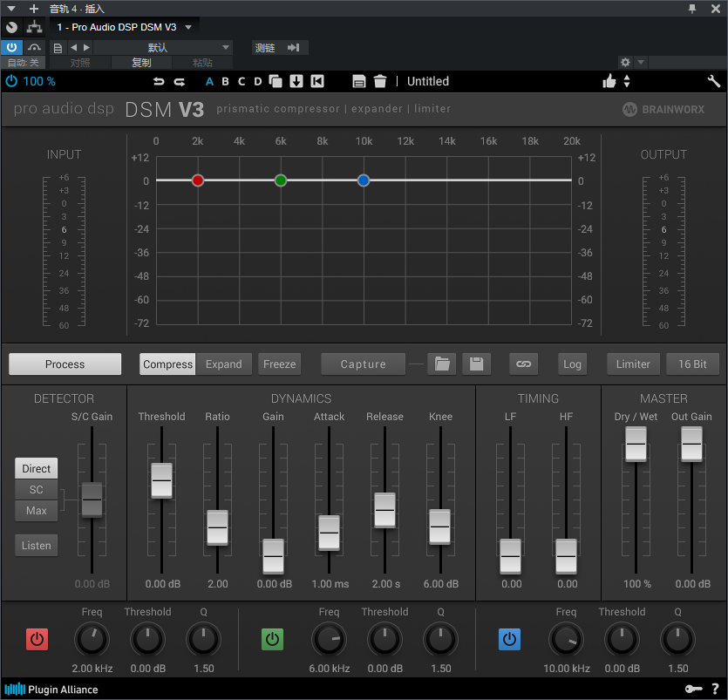The image size is (728, 700).
Task: Click the Brainworx logo
Action: pos(663,110)
